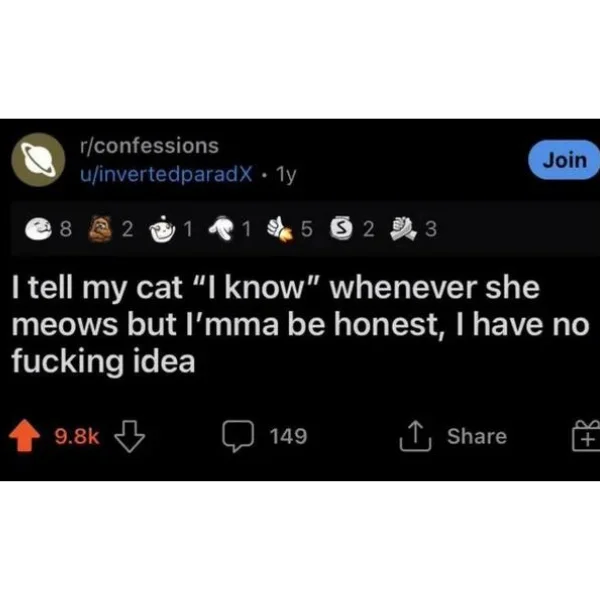The height and width of the screenshot is (600, 600).
Task: Tap the Snoo hugging award icon
Action: click(162, 229)
